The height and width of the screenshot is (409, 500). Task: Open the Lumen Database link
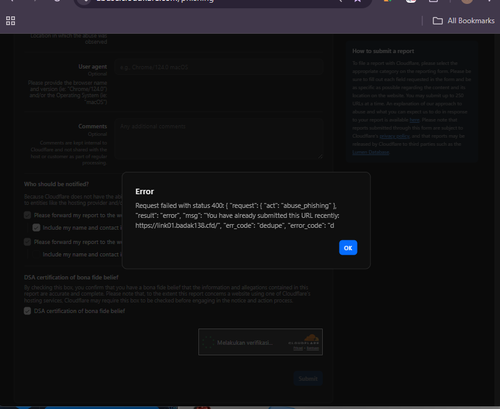pos(371,152)
